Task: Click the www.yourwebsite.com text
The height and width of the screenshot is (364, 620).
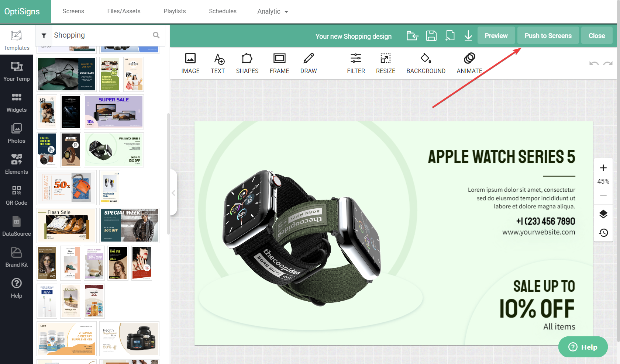Action: 538,232
